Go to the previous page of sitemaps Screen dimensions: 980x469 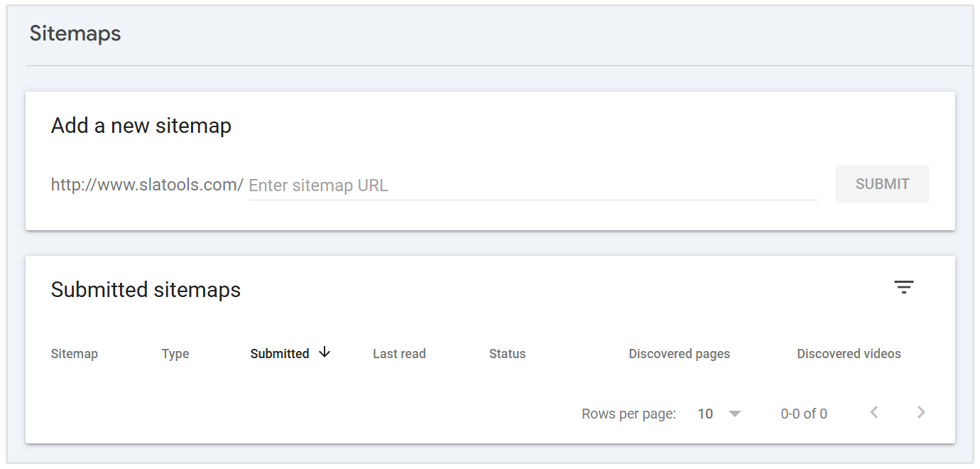[x=873, y=412]
